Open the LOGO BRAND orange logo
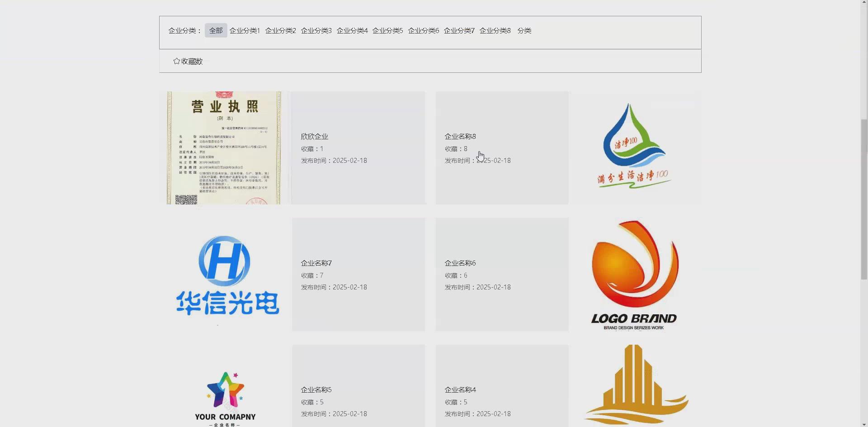This screenshot has height=427, width=868. (635, 275)
